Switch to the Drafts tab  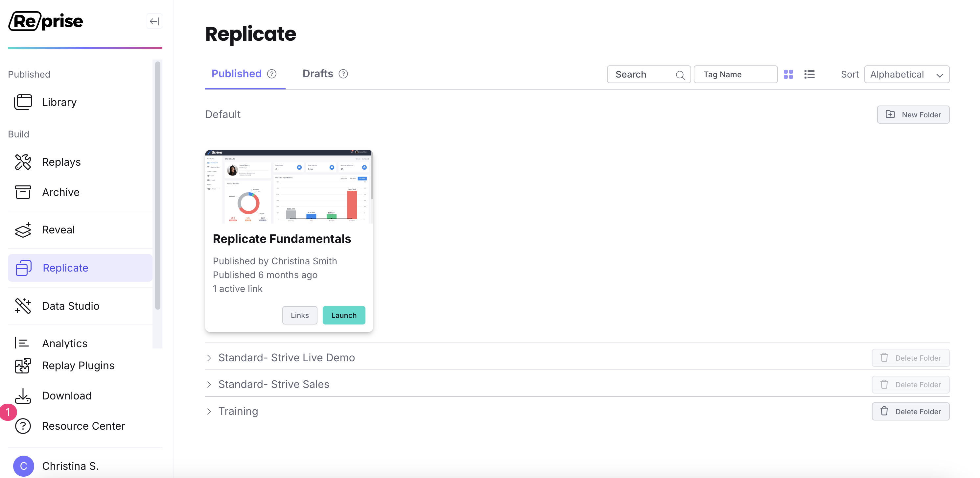coord(318,73)
